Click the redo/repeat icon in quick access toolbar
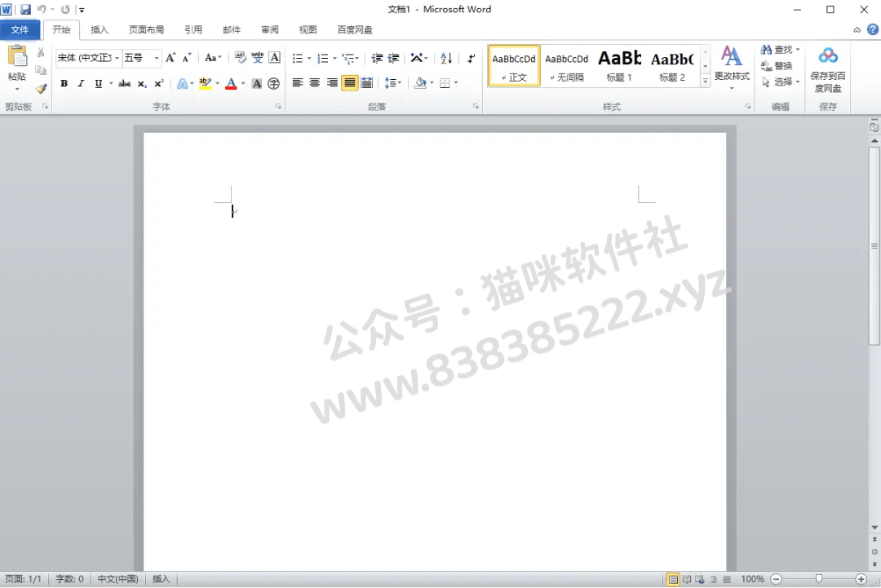The height and width of the screenshot is (588, 881). click(65, 10)
